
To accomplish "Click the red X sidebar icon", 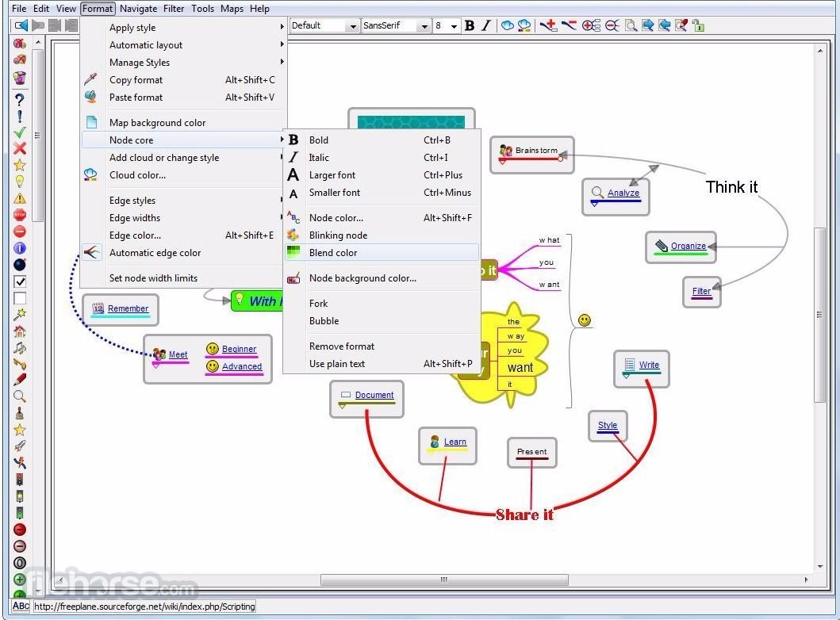I will (19, 148).
